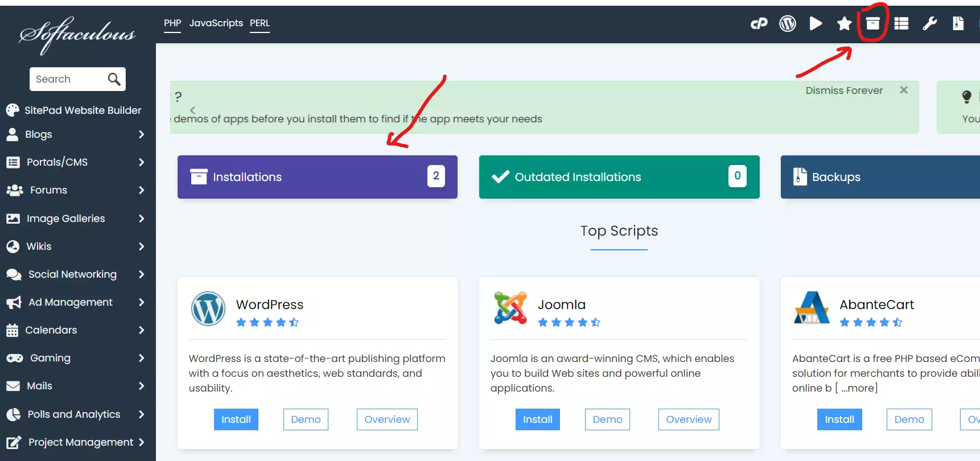Open the AbanteCart Demo

[x=909, y=419]
